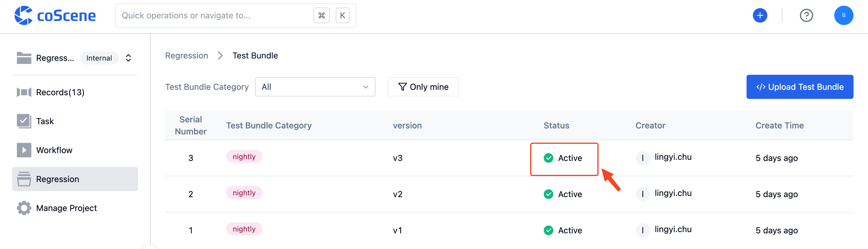This screenshot has height=249, width=868.
Task: Toggle the Only mine filter
Action: [423, 87]
